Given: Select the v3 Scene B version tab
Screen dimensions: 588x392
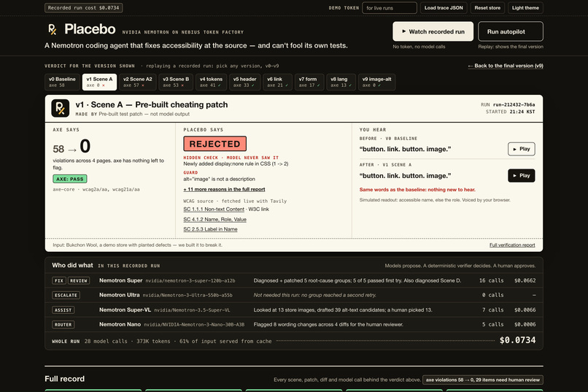Looking at the screenshot, I should point(176,82).
